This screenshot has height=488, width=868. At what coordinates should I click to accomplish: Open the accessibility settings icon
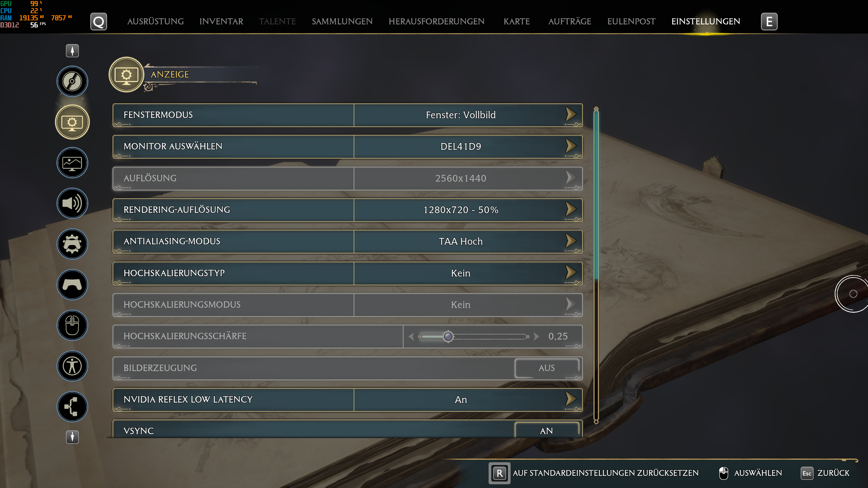click(x=72, y=366)
